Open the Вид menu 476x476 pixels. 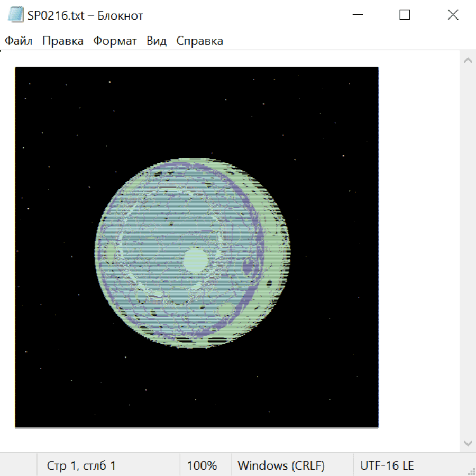pos(156,41)
